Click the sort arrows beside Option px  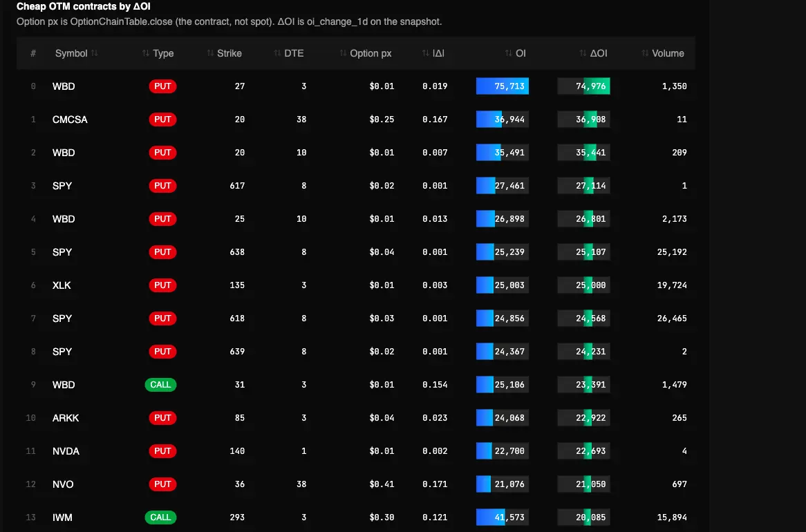(343, 53)
